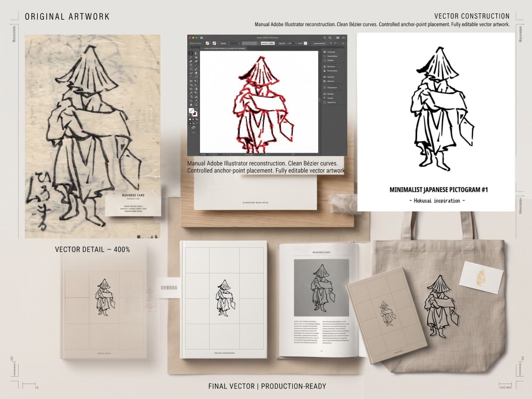Open the workspace switcher icon in the title bar
Screen dimensions: 532x399
pyautogui.click(x=344, y=38)
